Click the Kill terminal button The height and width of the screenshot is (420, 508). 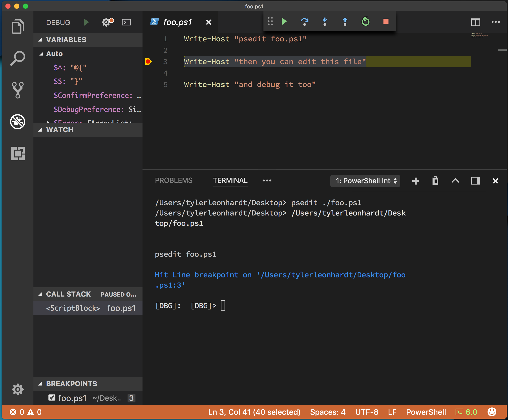435,180
